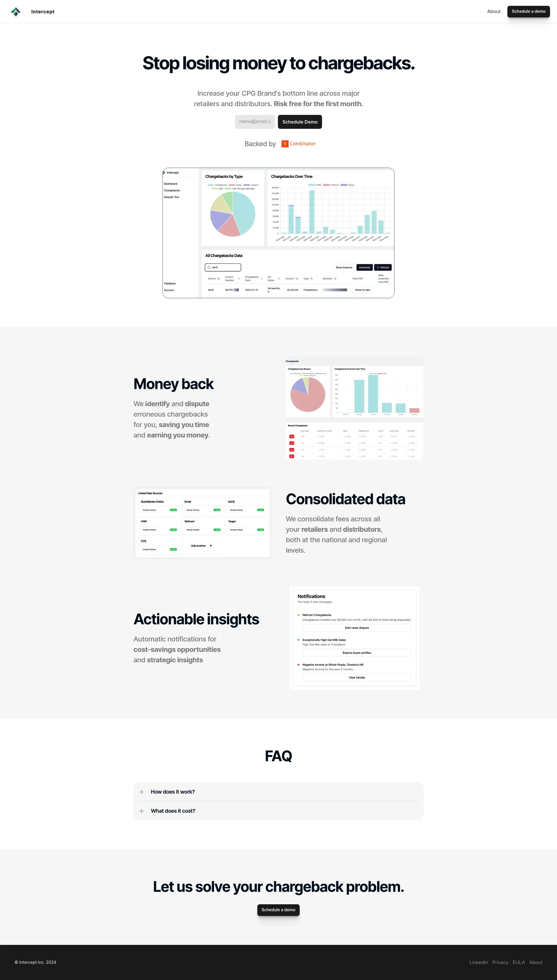Click the Schedule Demo button in hero

(299, 122)
